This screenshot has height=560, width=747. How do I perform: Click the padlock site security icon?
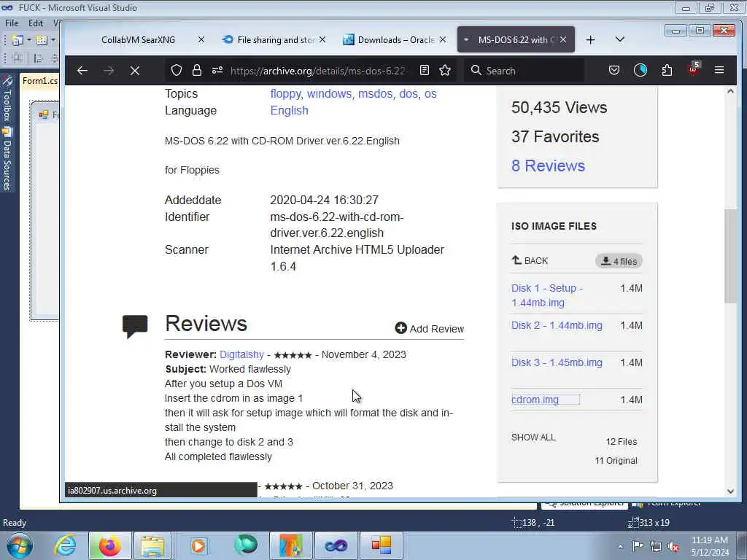pos(197,71)
